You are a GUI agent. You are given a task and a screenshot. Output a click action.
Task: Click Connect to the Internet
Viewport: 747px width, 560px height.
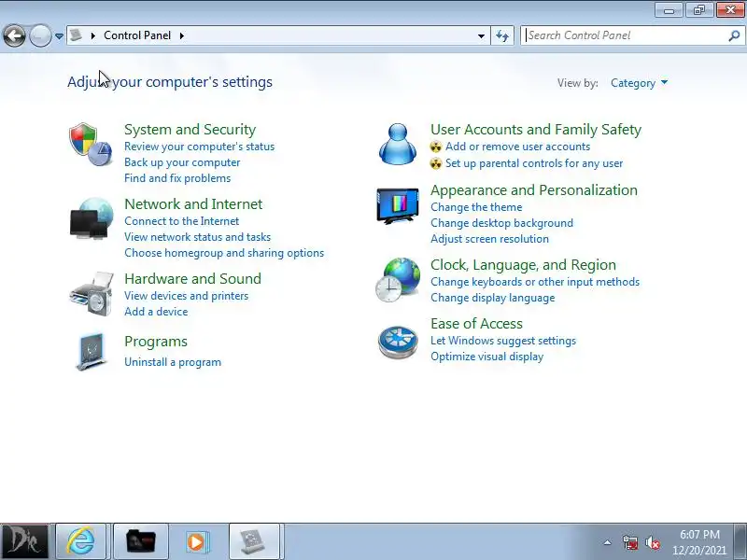[181, 221]
